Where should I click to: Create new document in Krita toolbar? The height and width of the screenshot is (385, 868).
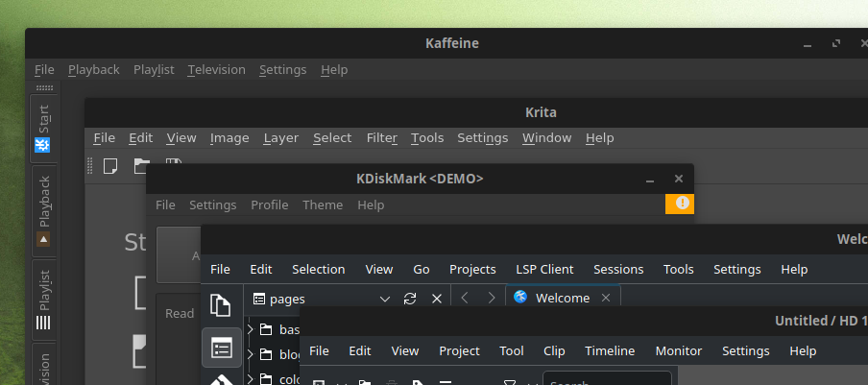pos(110,166)
